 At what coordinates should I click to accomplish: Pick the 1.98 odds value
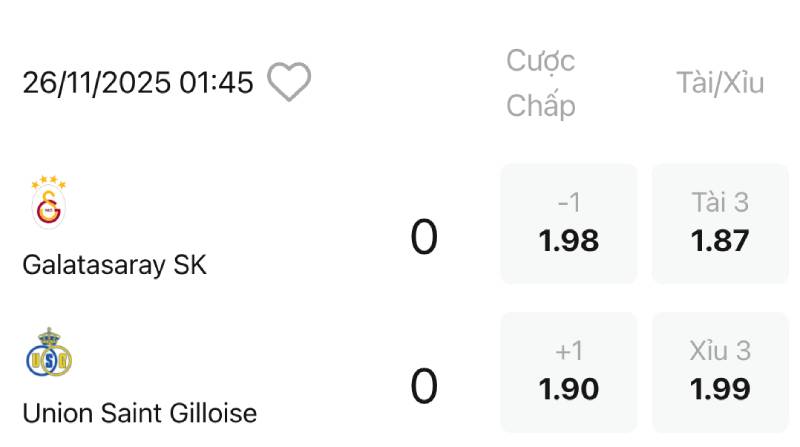point(569,241)
